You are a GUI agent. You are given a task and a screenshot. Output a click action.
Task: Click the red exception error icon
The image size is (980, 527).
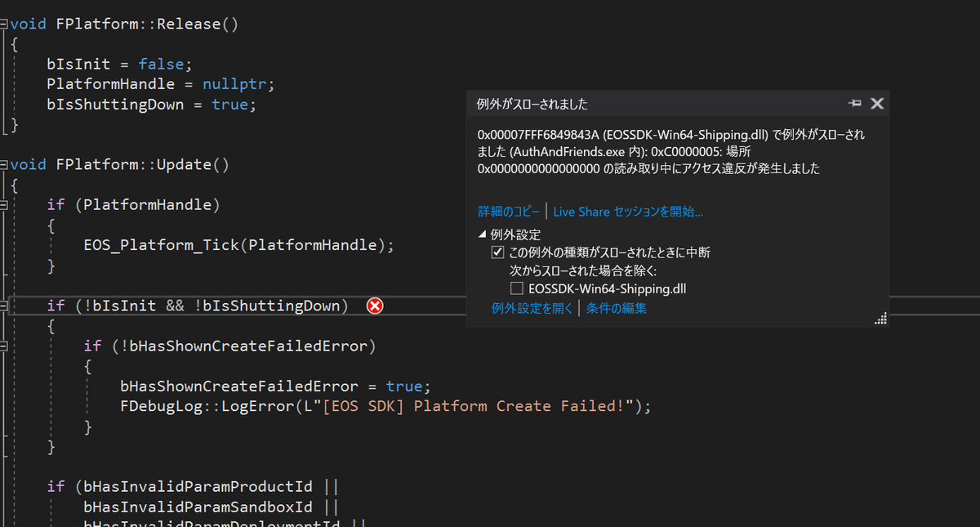coord(375,306)
